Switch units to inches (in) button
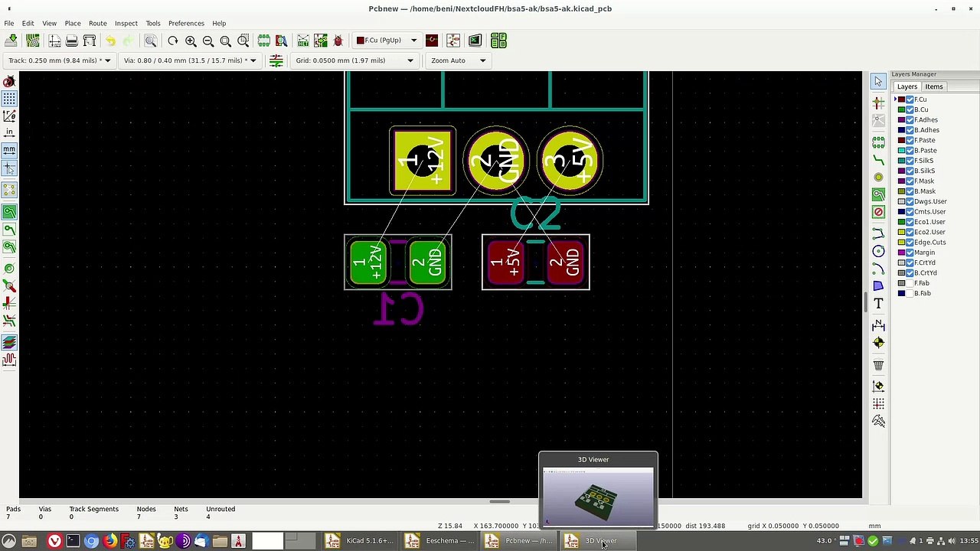The width and height of the screenshot is (980, 551). tap(9, 133)
